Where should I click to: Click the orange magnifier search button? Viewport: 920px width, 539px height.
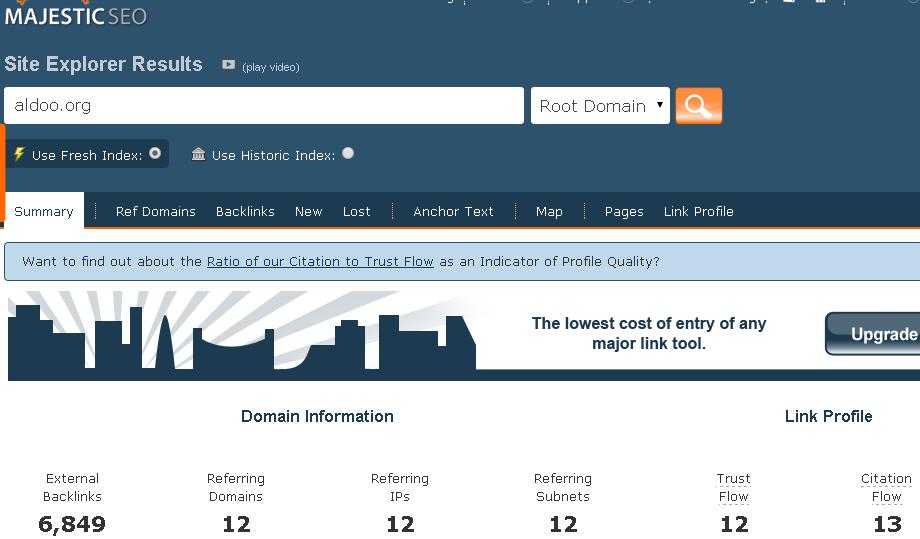pos(698,106)
